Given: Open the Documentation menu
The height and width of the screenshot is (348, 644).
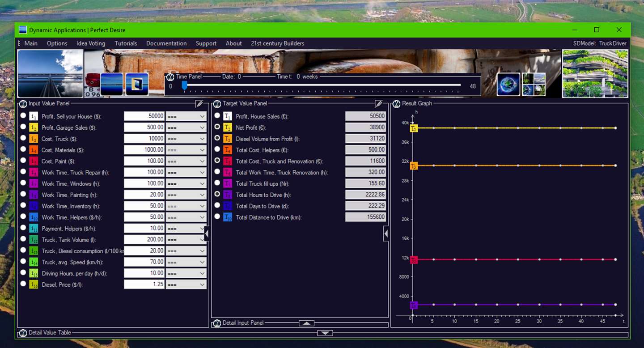Looking at the screenshot, I should pyautogui.click(x=166, y=43).
